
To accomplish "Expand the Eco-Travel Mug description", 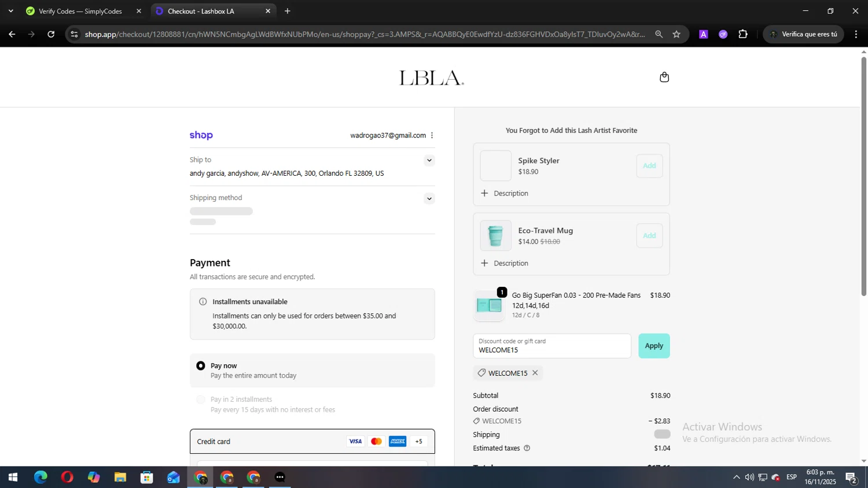I will tap(505, 263).
